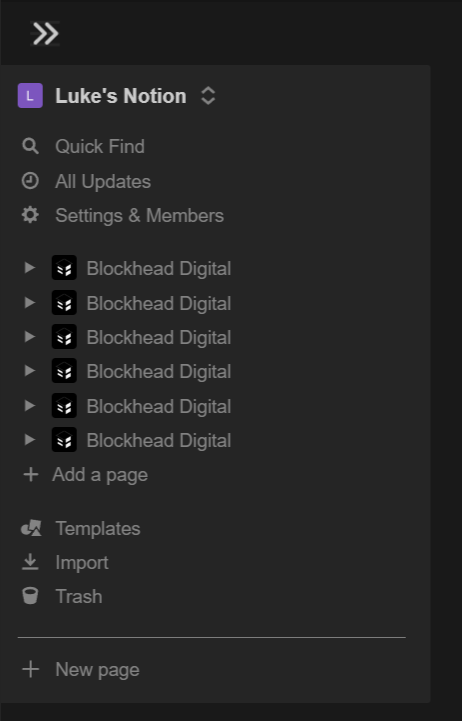
Task: Click the Trash bin icon
Action: point(30,596)
